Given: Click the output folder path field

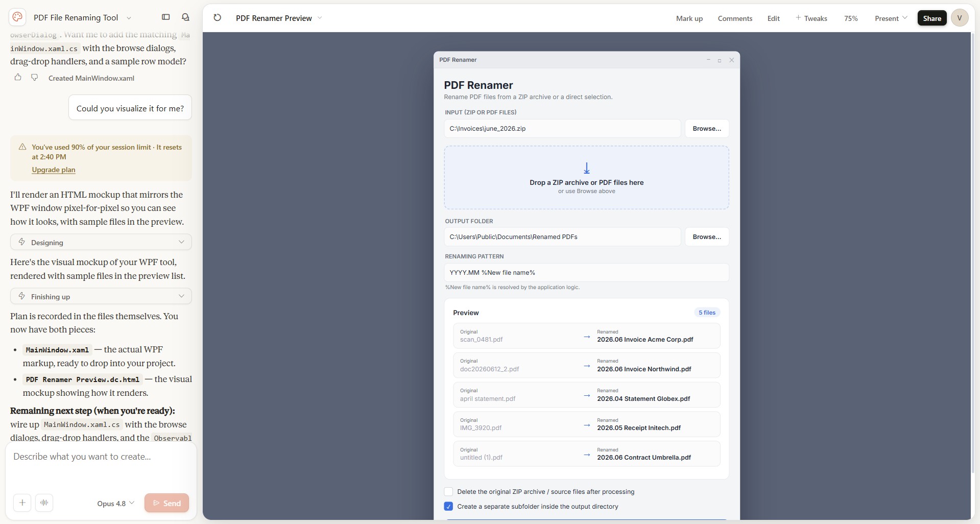Looking at the screenshot, I should pos(562,237).
